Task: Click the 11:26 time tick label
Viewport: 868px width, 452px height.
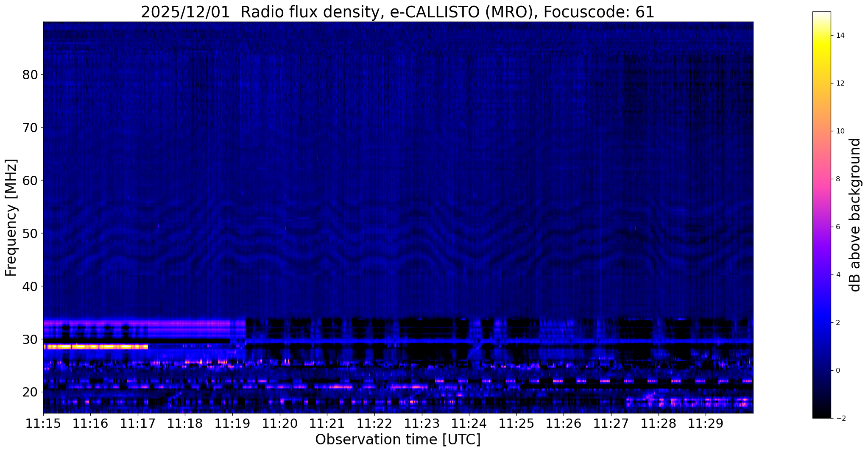Action: (563, 423)
